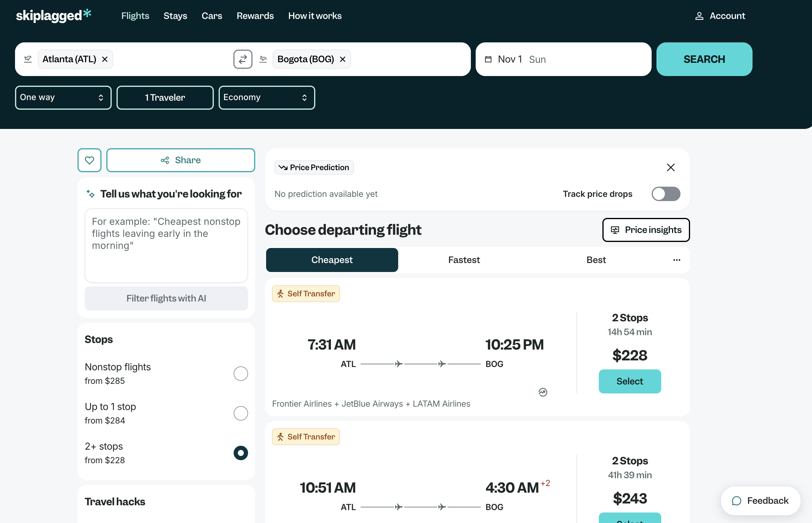This screenshot has height=523, width=812.
Task: Click the Self Transfer badge on $243 flight
Action: coord(306,436)
